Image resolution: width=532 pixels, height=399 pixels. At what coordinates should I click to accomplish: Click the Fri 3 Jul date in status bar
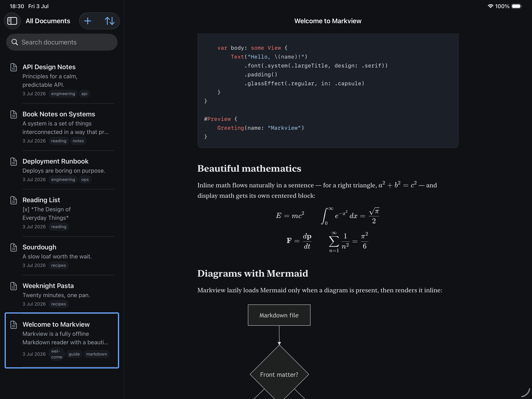pos(38,6)
